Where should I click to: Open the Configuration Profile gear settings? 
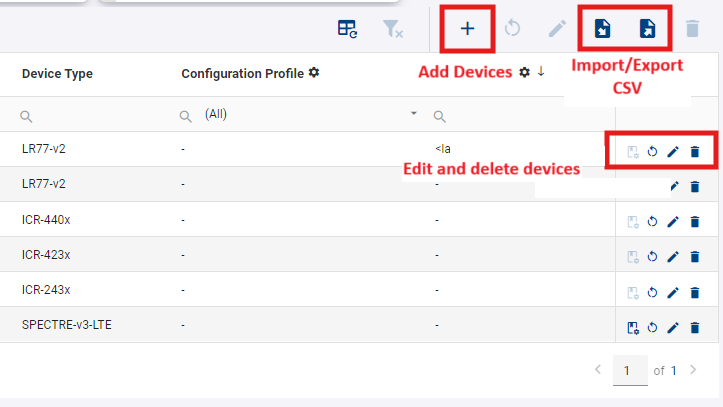pyautogui.click(x=314, y=73)
